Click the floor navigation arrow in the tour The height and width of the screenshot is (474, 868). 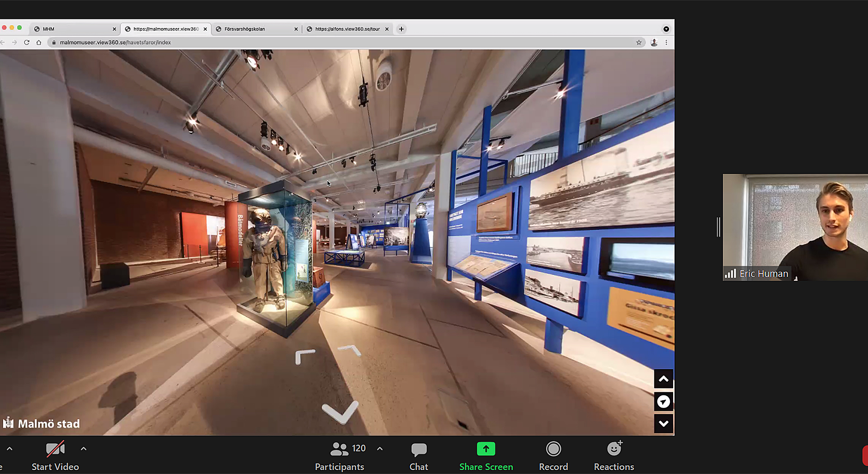point(340,412)
